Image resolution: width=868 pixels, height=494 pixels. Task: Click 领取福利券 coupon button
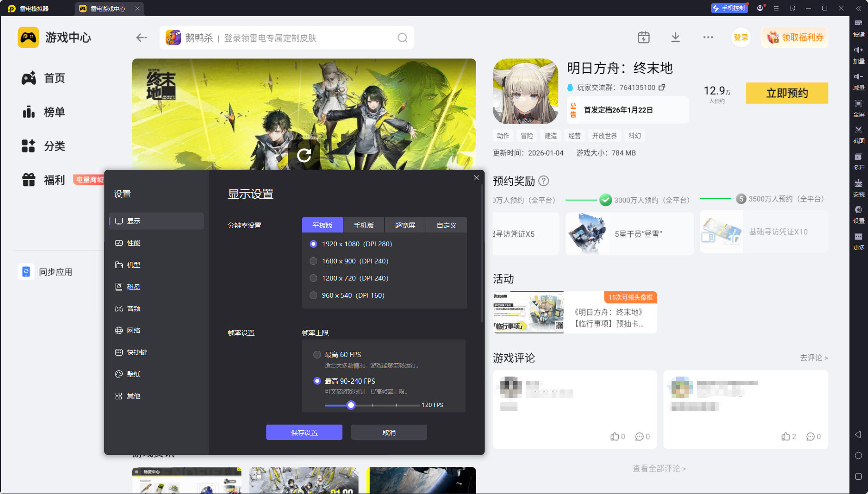coord(795,38)
